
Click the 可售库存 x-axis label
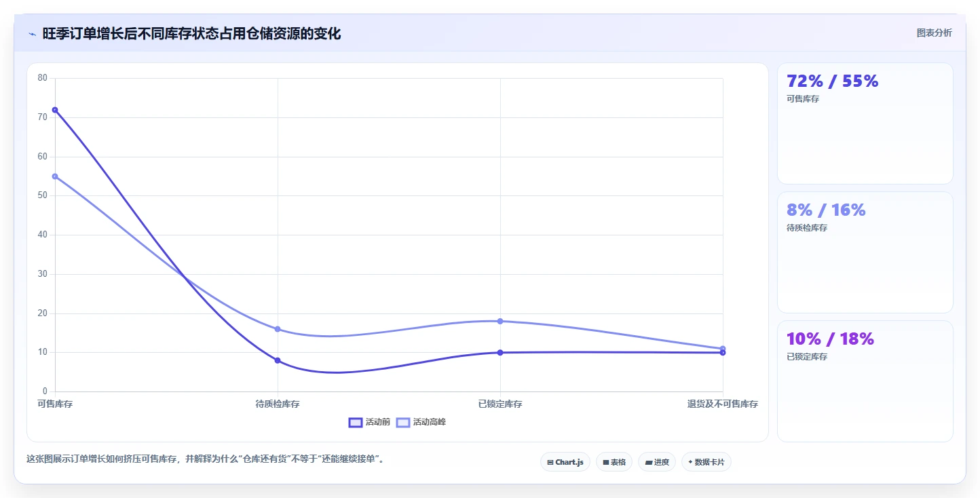pos(55,404)
